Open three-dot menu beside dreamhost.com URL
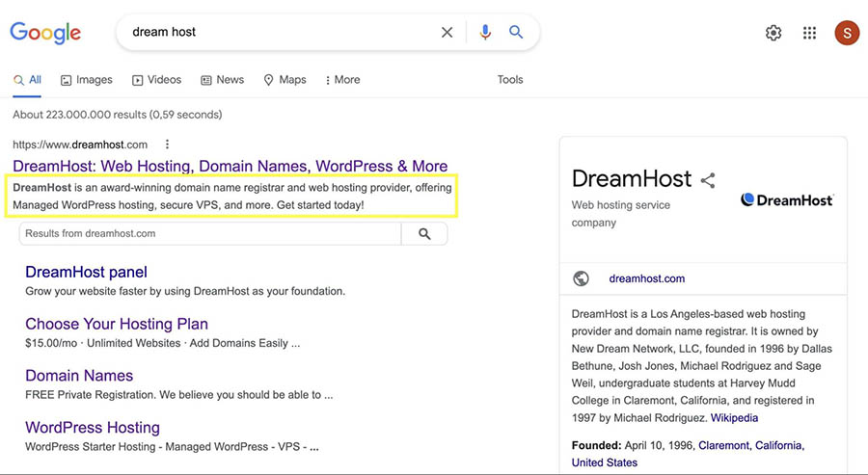The height and width of the screenshot is (475, 868). coord(167,145)
